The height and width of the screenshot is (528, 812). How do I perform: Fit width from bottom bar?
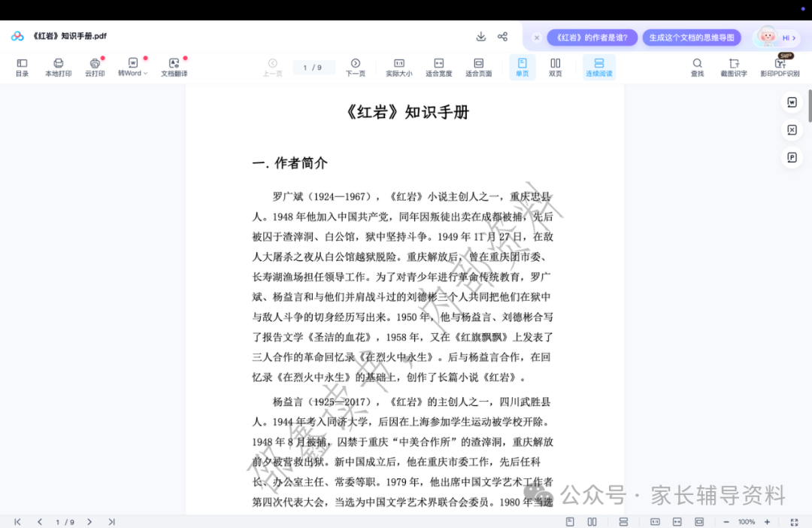click(677, 522)
